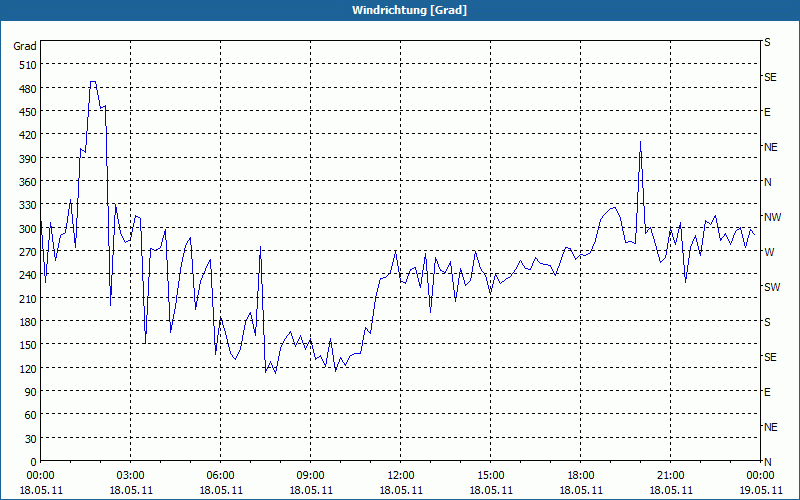Screen dimensions: 800x500
Task: Click the sharp spike peak at 20:00
Action: [640, 142]
